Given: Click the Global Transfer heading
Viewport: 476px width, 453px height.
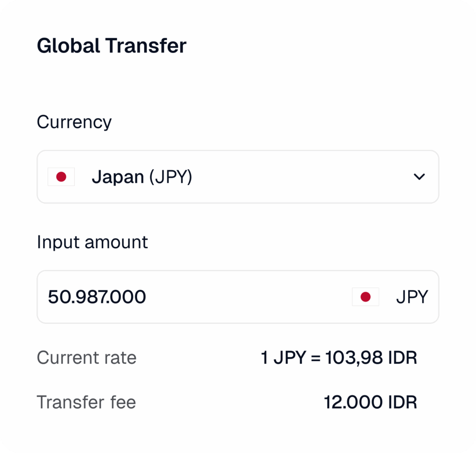Looking at the screenshot, I should click(112, 46).
